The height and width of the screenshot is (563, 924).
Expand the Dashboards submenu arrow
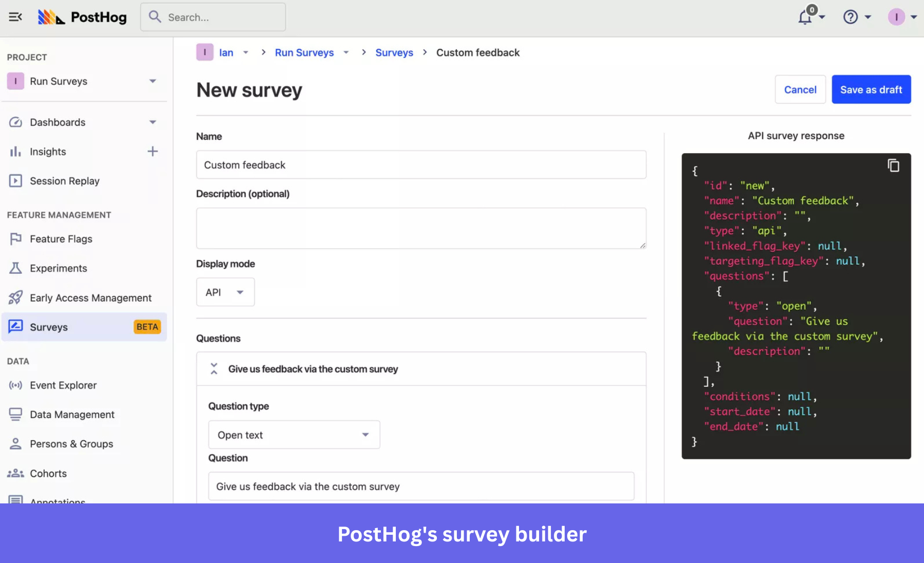(152, 122)
